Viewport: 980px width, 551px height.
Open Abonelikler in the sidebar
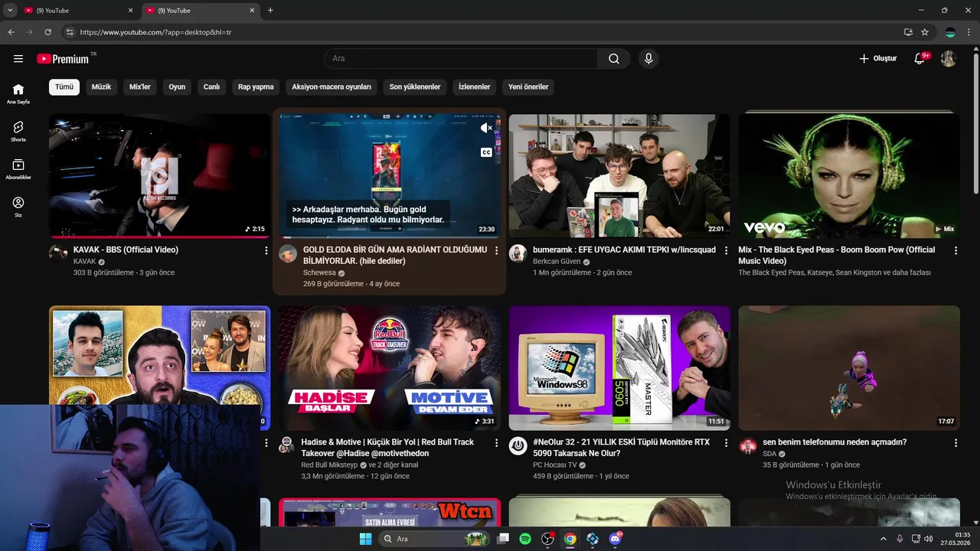tap(18, 169)
